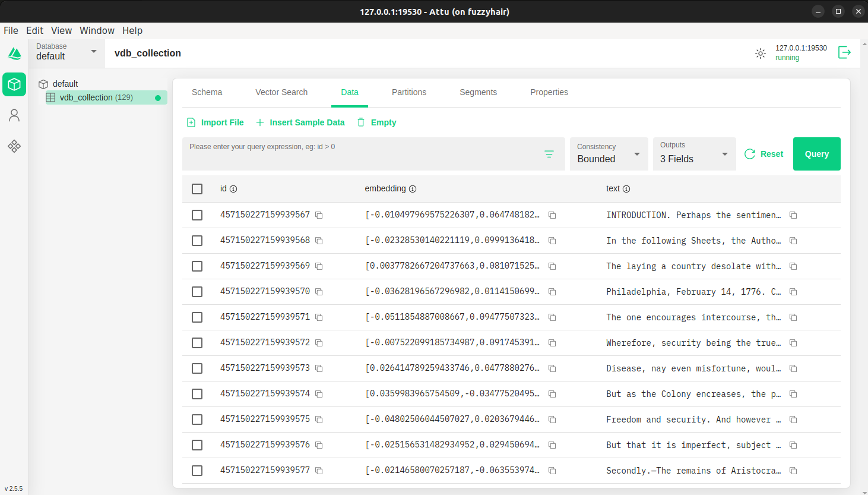The image size is (868, 495).
Task: Copy the Secondly.—The remains text cell
Action: click(x=793, y=471)
